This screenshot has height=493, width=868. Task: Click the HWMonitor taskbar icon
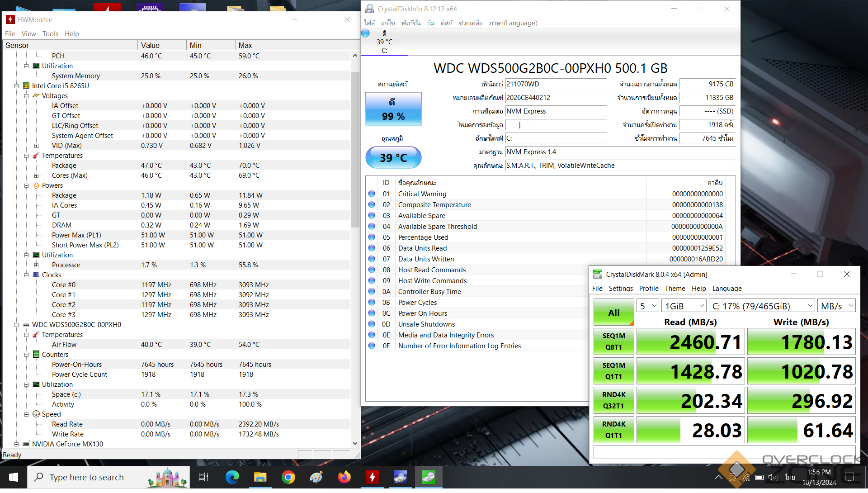372,477
